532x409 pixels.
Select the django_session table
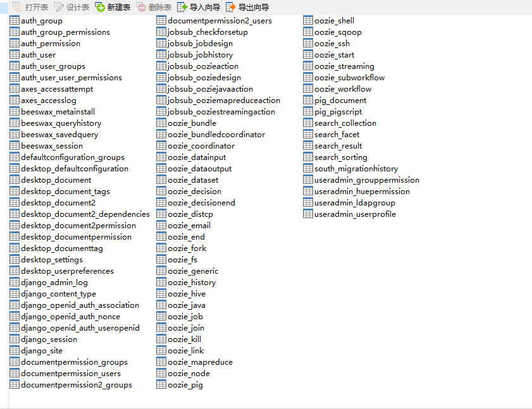tap(47, 339)
